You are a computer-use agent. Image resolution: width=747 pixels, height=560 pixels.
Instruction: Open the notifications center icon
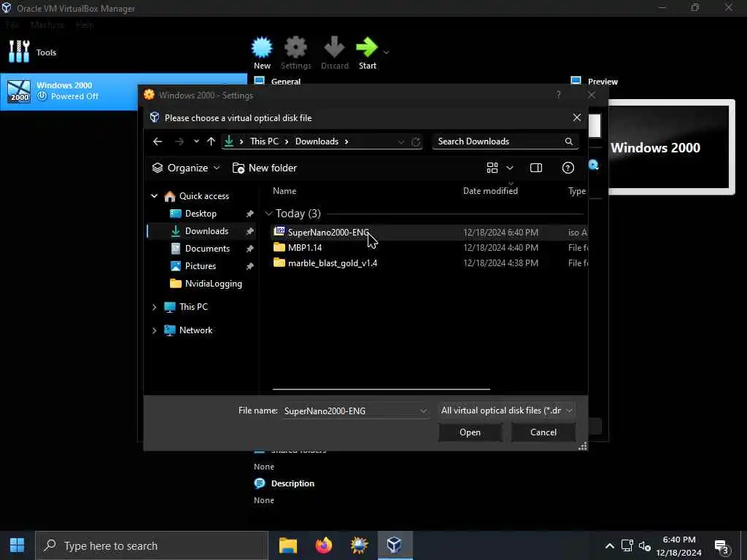point(721,547)
